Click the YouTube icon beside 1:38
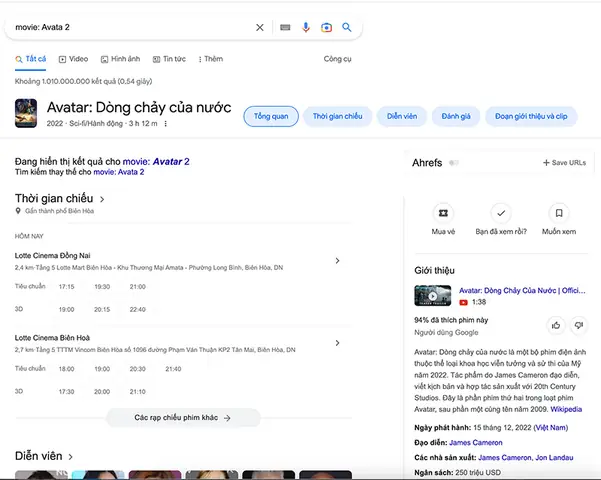 [x=463, y=302]
